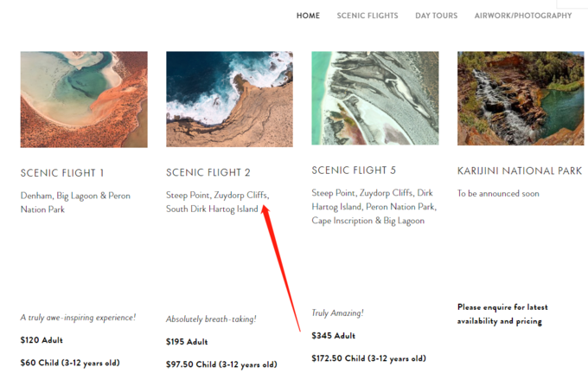Open the DAY TOURS menu item
Image resolution: width=588 pixels, height=380 pixels.
[436, 16]
